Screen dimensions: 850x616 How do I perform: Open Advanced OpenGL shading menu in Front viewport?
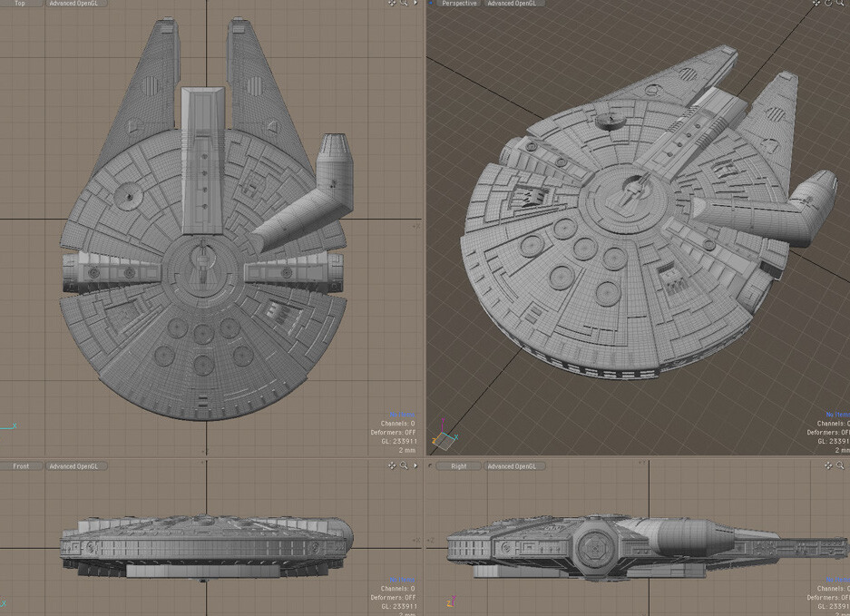coord(75,465)
